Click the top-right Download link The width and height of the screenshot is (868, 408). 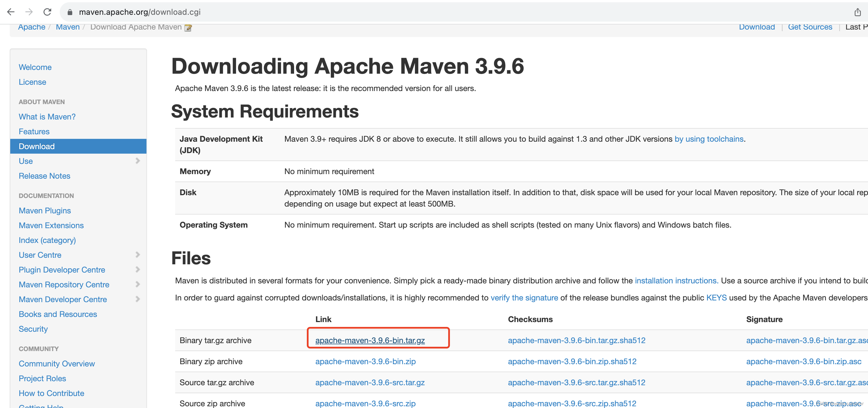[757, 27]
